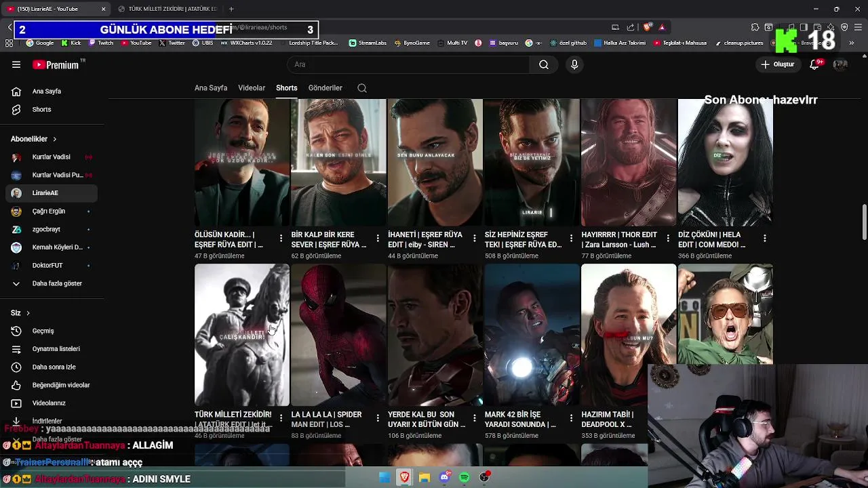Switch to the TÜRK MİLLETİ ZEKİDİR browser tab

coord(167,9)
